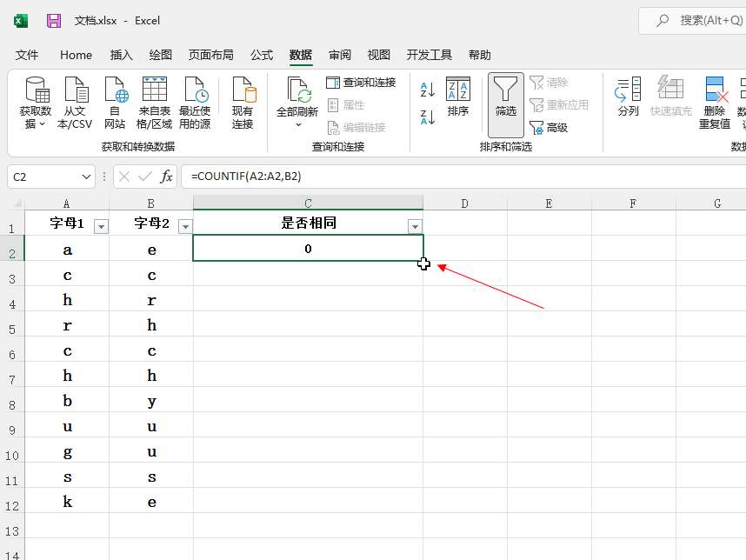Screen dimensions: 746x560
Task: Switch to the 公式 (Formulas) tab
Action: point(262,55)
